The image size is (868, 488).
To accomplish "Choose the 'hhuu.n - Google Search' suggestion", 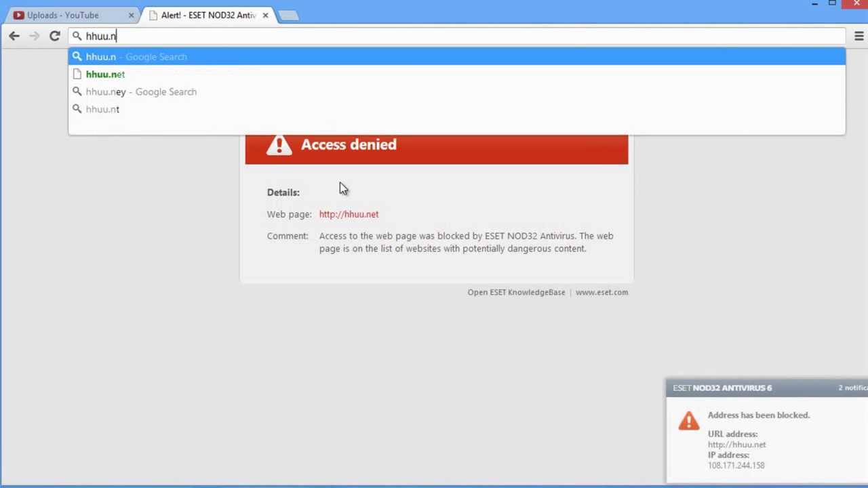I will click(457, 57).
